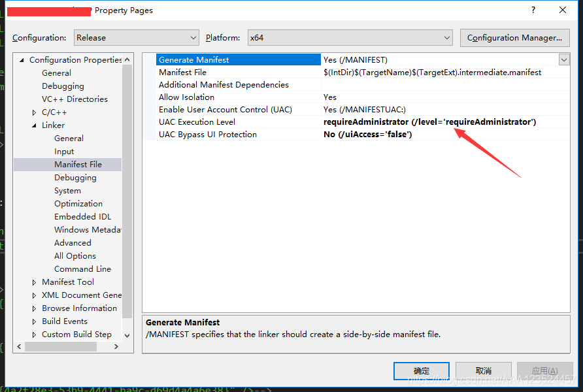Click the Configuration Manager button
Viewport: 583px width, 392px height.
(x=514, y=37)
